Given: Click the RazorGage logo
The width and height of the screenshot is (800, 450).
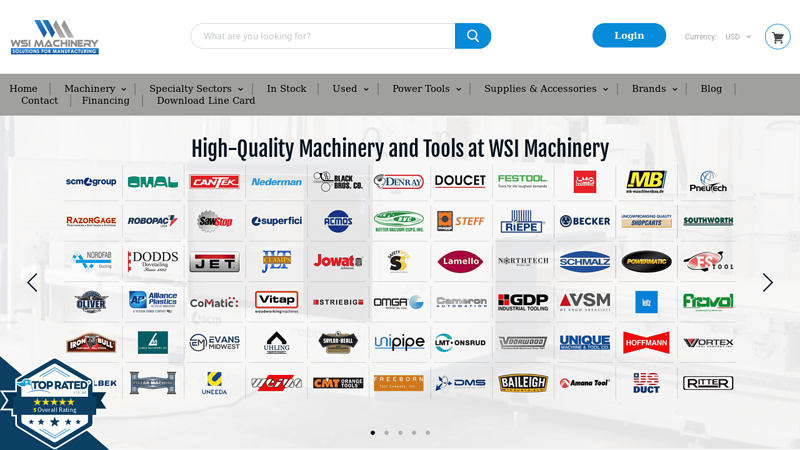Looking at the screenshot, I should click(x=91, y=221).
